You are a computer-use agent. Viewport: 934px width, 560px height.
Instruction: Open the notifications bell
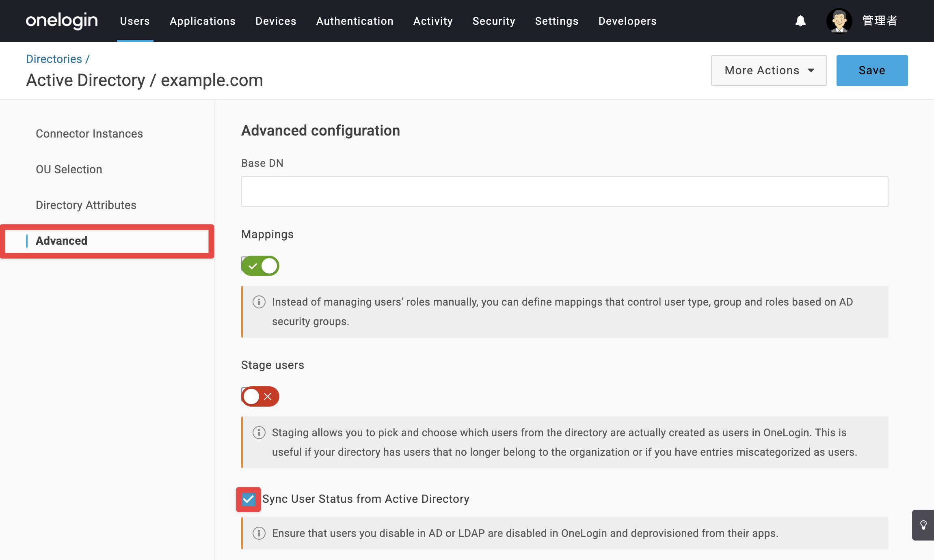pos(800,21)
